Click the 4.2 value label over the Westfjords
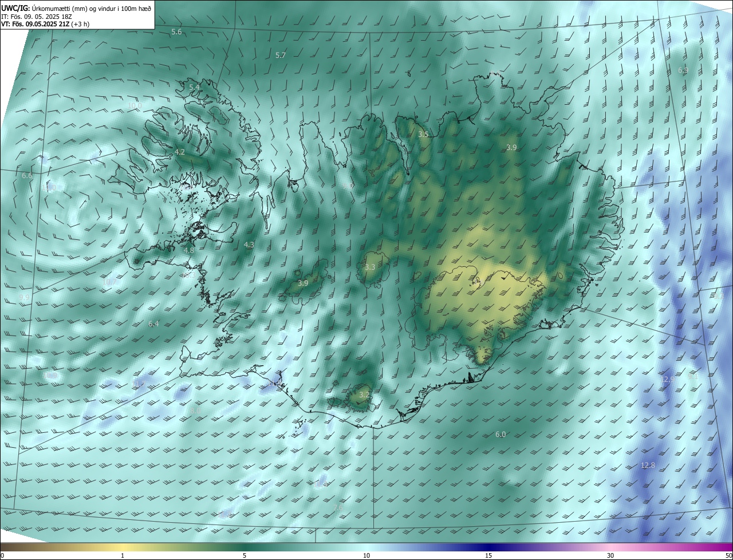 coord(180,152)
